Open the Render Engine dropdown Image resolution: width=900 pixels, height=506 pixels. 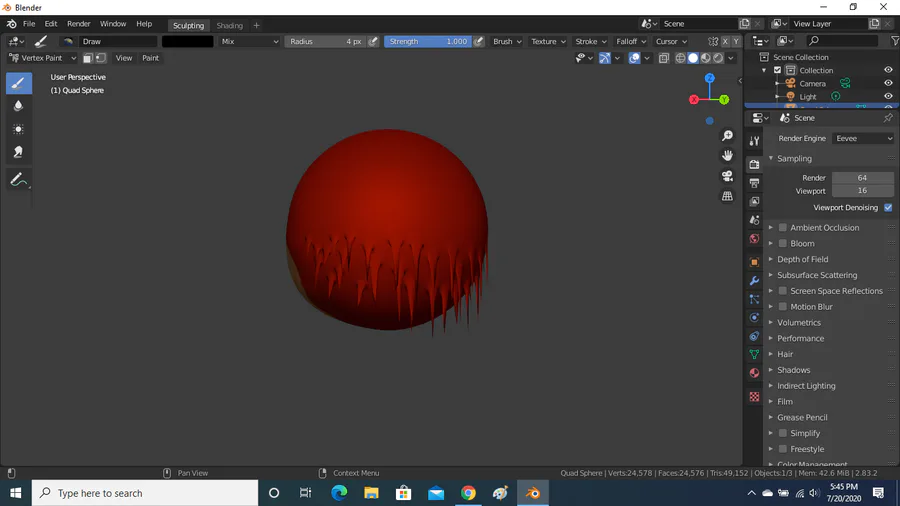coord(863,139)
